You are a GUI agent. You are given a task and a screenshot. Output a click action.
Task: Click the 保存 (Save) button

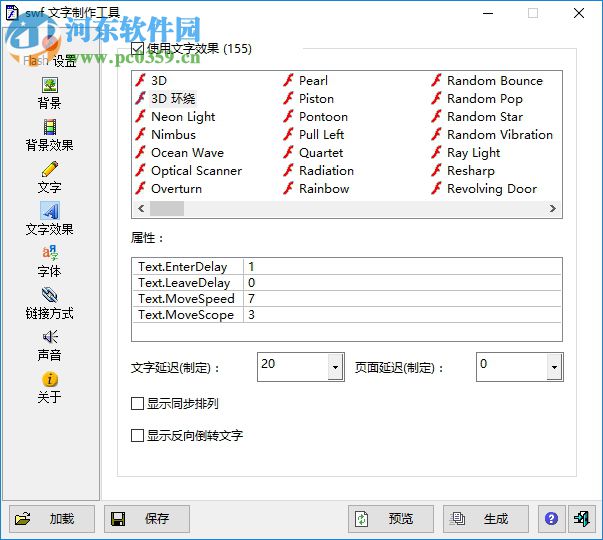[147, 518]
